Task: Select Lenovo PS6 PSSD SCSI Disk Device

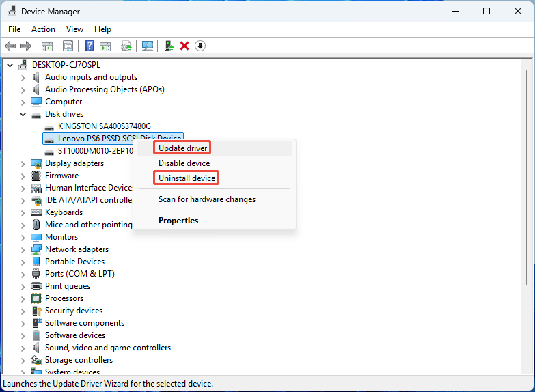Action: coord(113,139)
